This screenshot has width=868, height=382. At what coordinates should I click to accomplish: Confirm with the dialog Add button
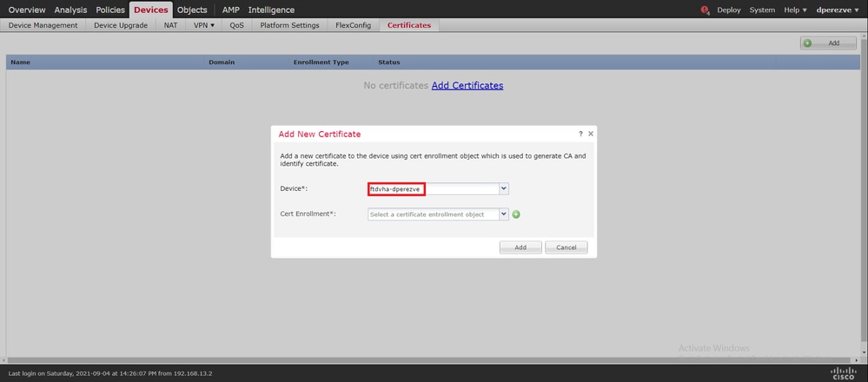coord(520,247)
